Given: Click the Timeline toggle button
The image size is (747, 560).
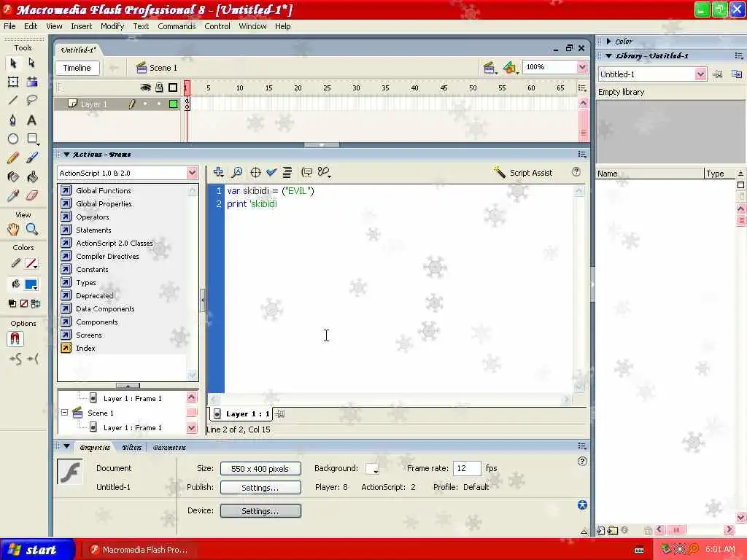Looking at the screenshot, I should click(77, 68).
